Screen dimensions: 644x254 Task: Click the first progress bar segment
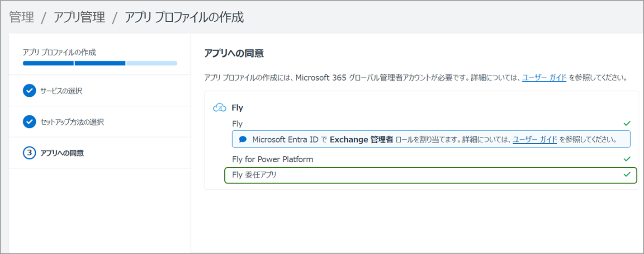click(48, 63)
